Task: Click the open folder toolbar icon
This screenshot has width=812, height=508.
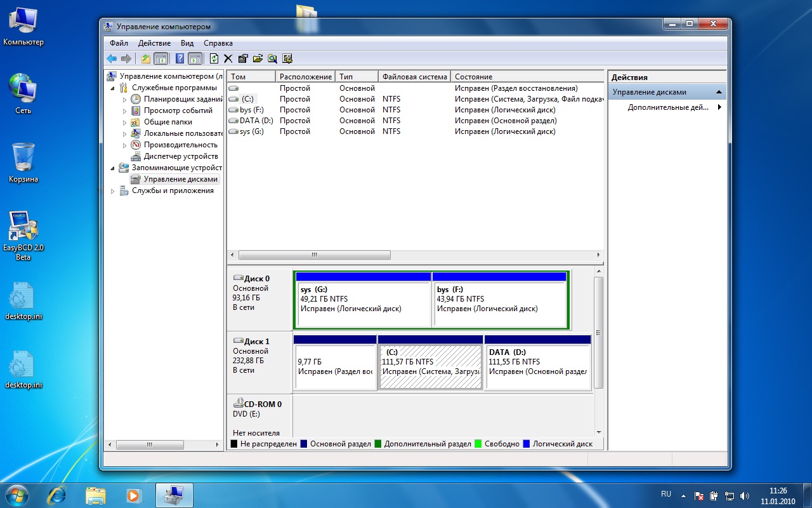Action: 258,58
